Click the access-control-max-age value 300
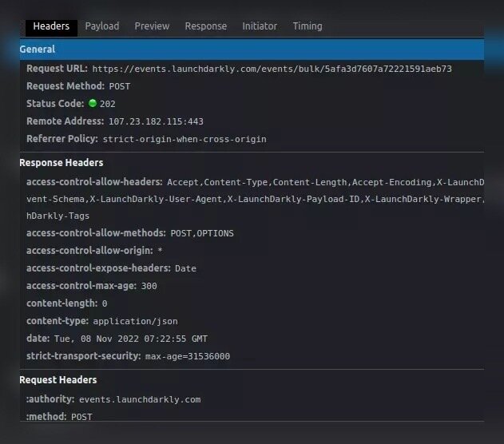 click(149, 286)
